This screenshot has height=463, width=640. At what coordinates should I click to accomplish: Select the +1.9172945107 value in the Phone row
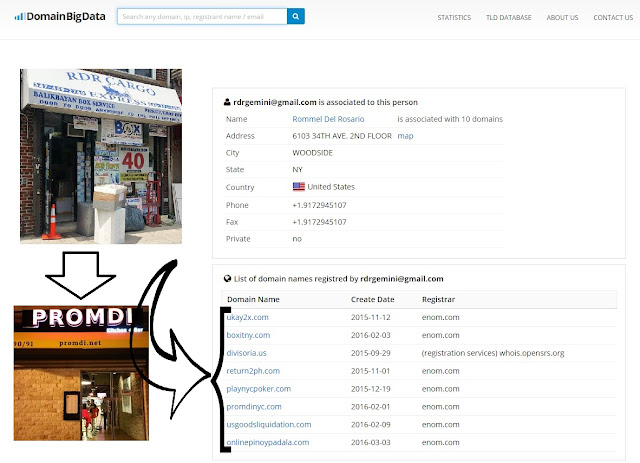pyautogui.click(x=319, y=205)
